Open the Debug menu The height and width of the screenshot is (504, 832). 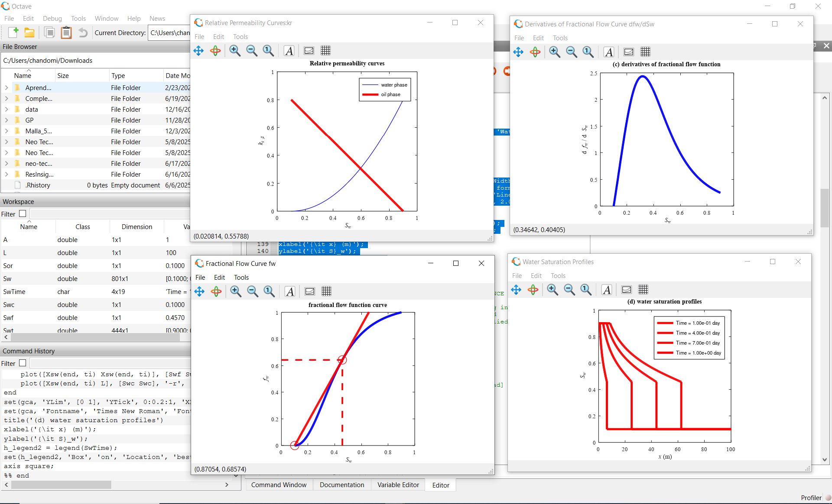[52, 18]
